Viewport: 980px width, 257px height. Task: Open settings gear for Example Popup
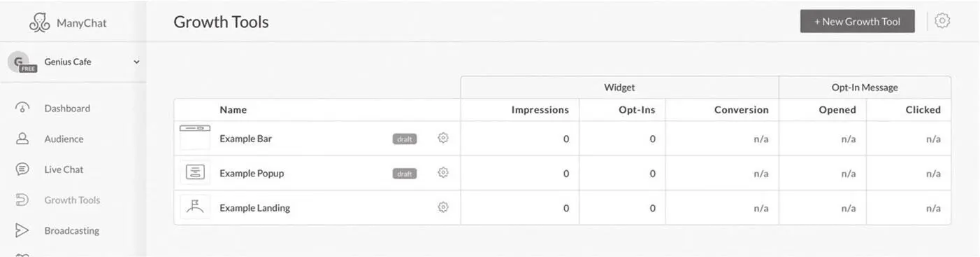(443, 172)
